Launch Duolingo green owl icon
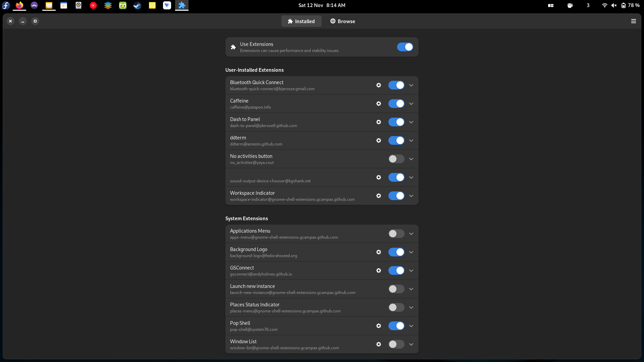This screenshot has height=362, width=644. (x=123, y=5)
